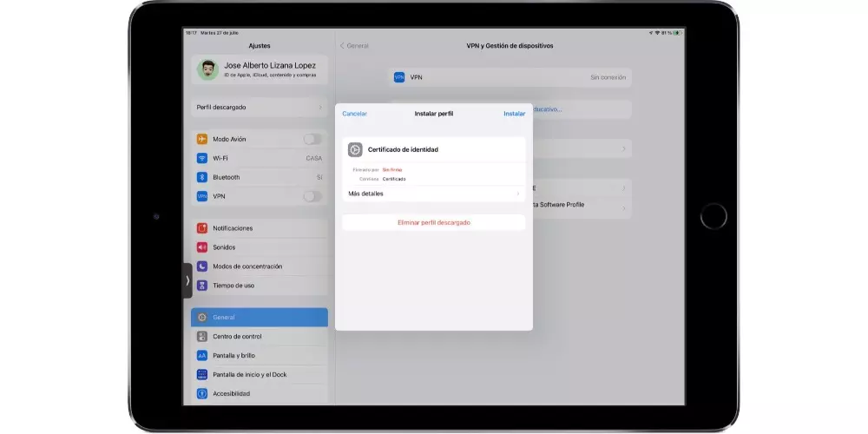Tap Cancelar in the profile dialog
The height and width of the screenshot is (434, 868).
[x=354, y=114]
